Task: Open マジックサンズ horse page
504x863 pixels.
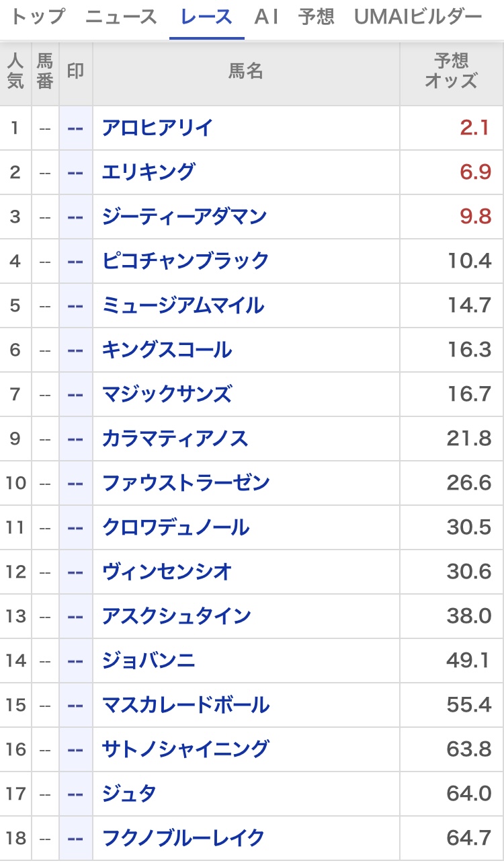Action: 167,394
